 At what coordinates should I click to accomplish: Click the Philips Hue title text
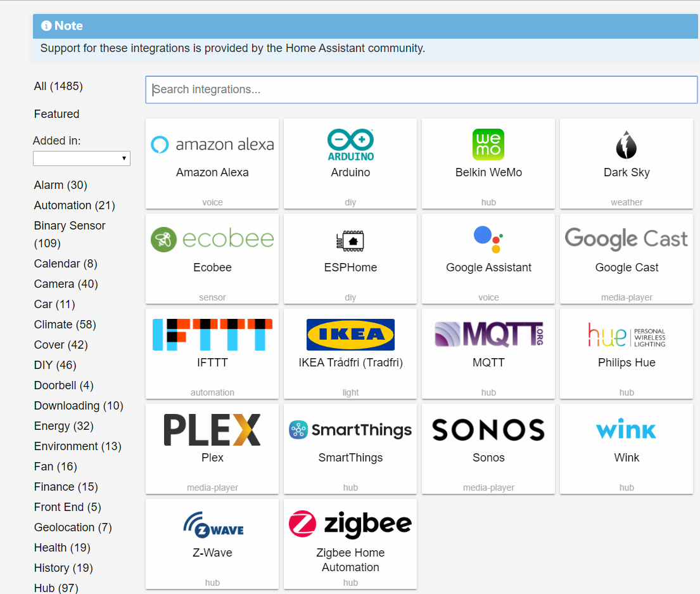(627, 363)
